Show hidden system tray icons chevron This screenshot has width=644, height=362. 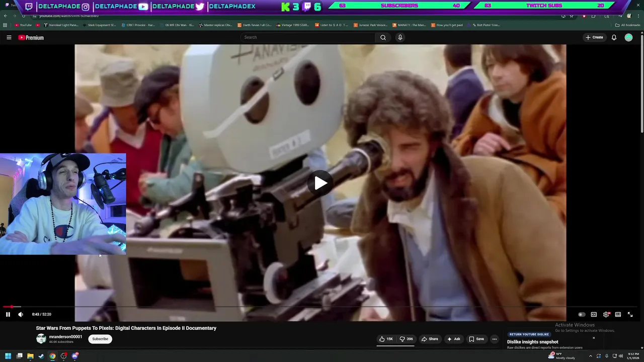[x=591, y=356]
